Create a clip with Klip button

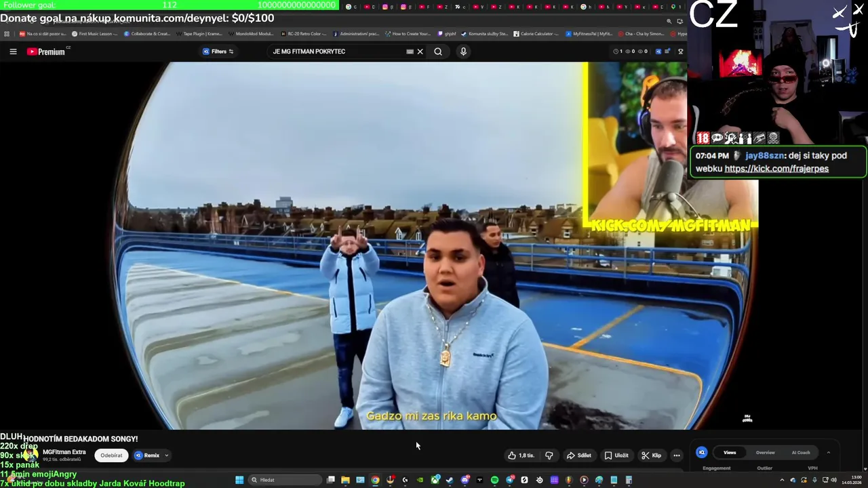click(x=652, y=455)
